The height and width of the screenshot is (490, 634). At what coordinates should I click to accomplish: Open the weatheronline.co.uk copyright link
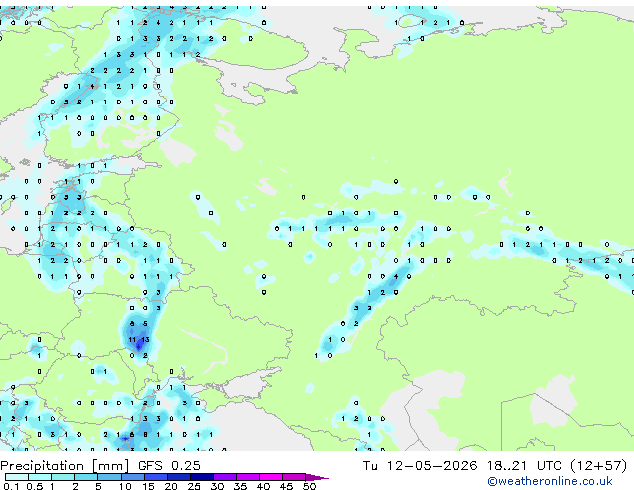point(550,481)
